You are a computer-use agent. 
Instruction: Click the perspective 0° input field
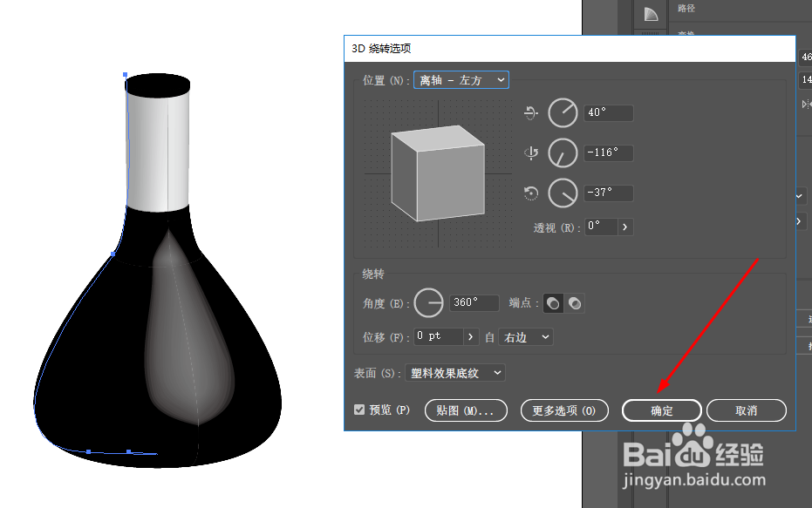(601, 227)
